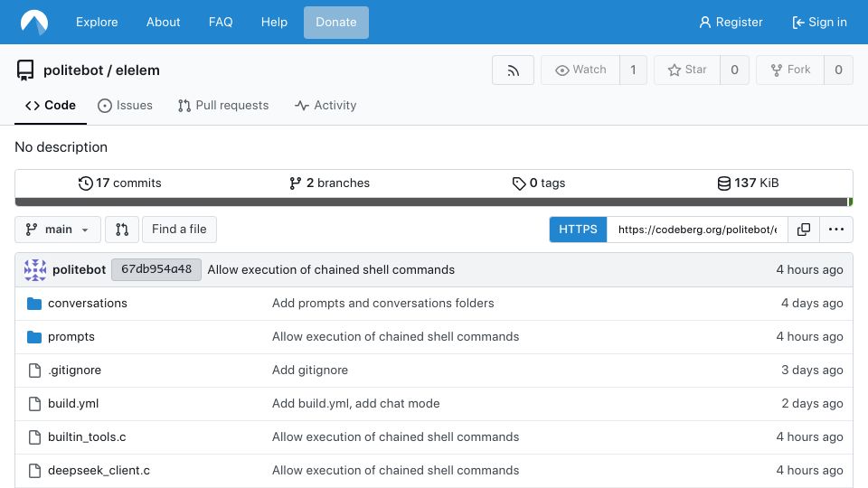Open the main branch dropdown

(58, 230)
